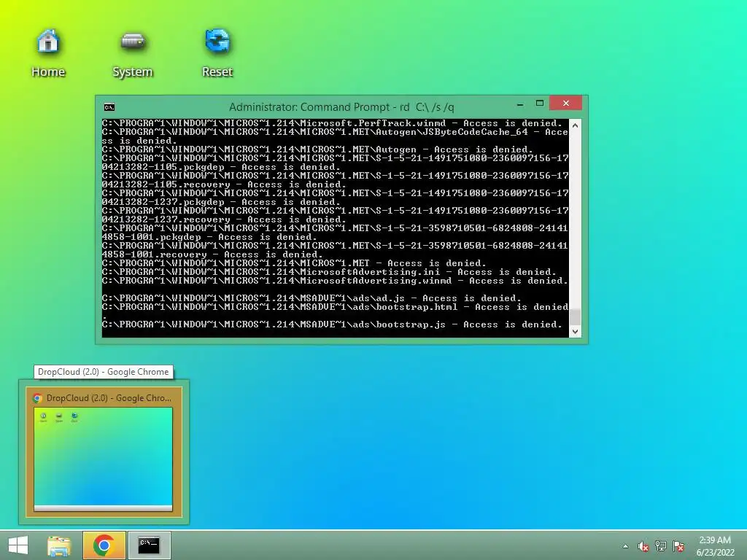Click the line ending in ads\bootstrap.js denied

(x=332, y=324)
